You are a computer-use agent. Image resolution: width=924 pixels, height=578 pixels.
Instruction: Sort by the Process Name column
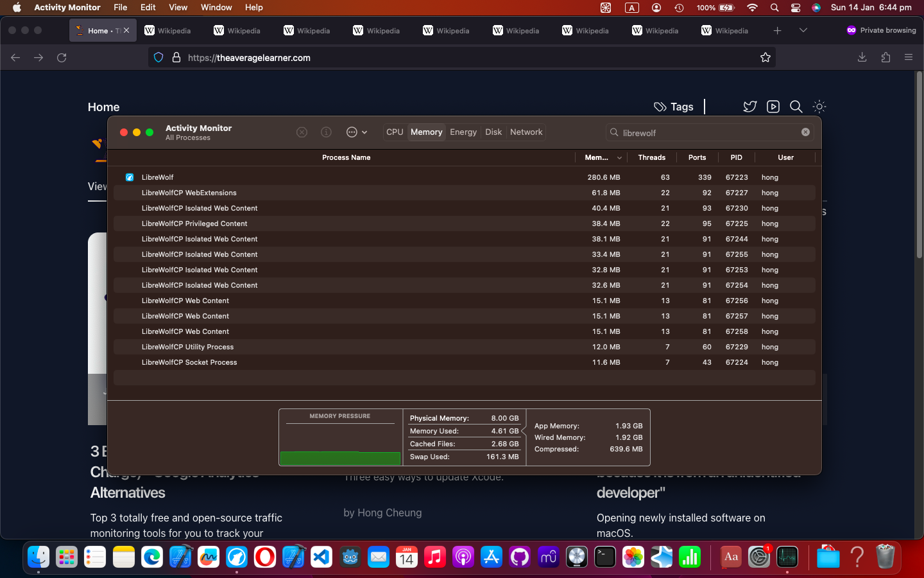pyautogui.click(x=346, y=157)
